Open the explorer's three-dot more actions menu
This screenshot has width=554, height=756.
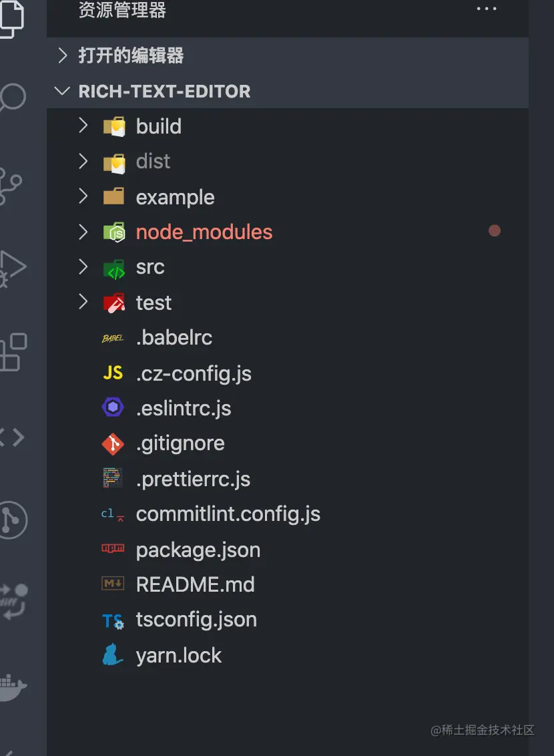click(x=487, y=9)
